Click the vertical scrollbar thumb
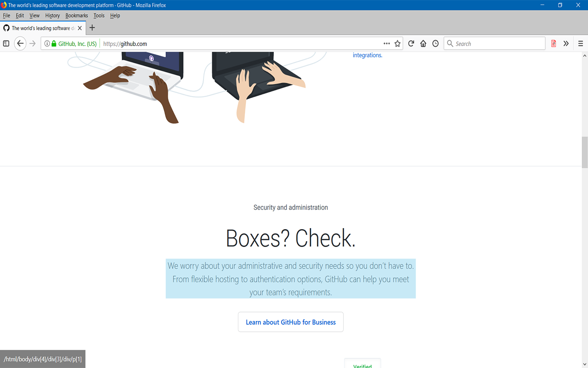This screenshot has height=368, width=588. 585,153
